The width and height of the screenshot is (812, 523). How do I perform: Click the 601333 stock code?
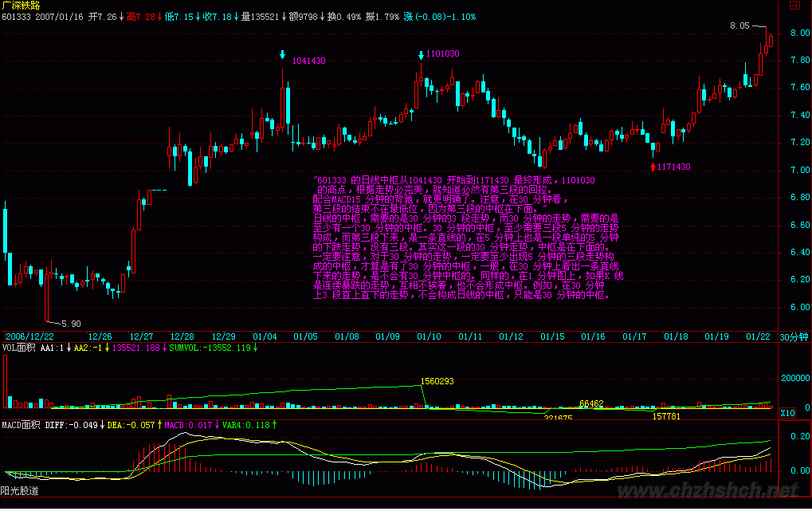pos(16,16)
